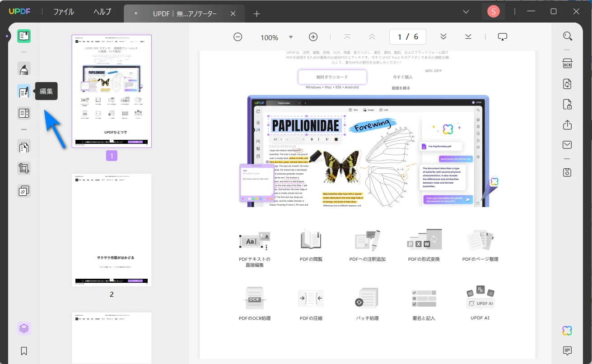Select the Comment highlighter tool
Viewport: 592px width, 364px height.
click(24, 69)
